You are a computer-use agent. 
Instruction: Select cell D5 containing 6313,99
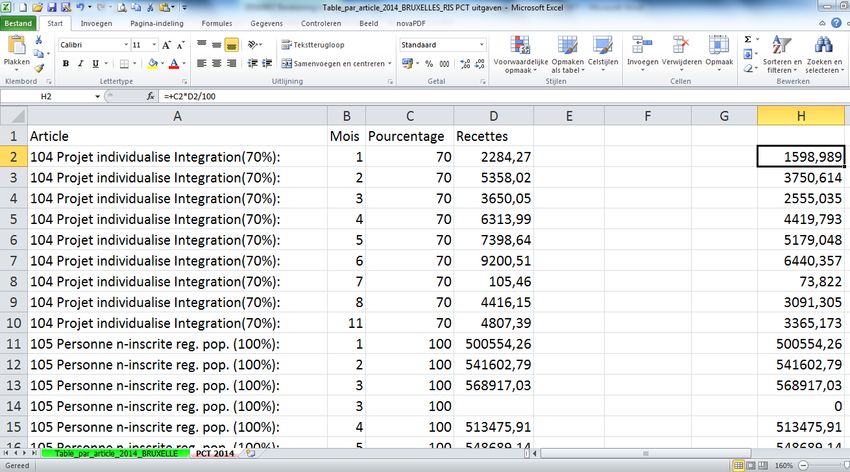492,219
